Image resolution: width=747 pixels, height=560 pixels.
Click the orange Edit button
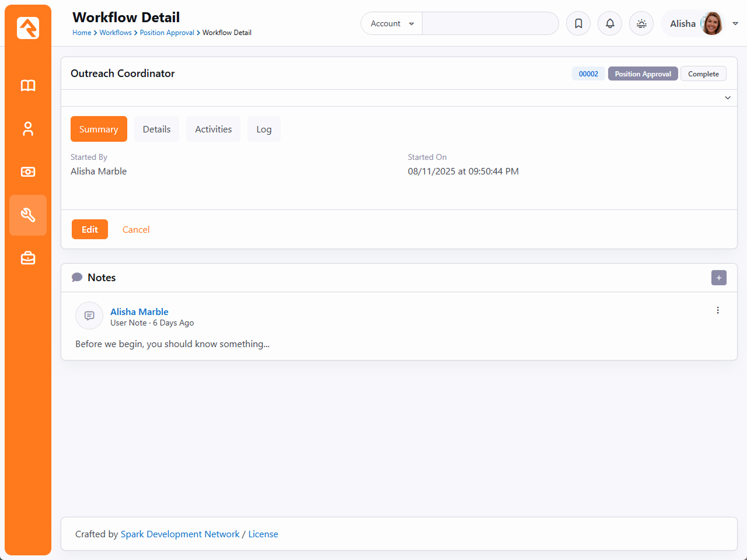click(x=90, y=229)
